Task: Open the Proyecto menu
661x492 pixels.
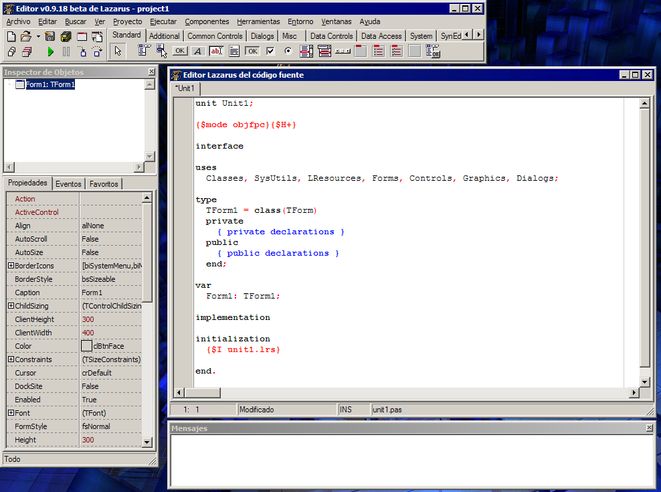Action: click(127, 22)
